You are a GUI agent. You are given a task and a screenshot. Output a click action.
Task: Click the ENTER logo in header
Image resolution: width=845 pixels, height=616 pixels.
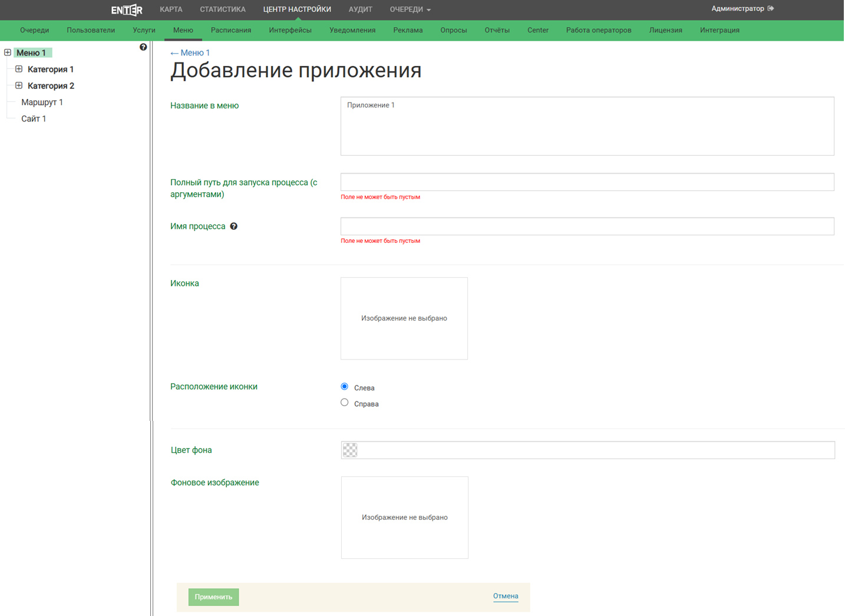point(127,9)
